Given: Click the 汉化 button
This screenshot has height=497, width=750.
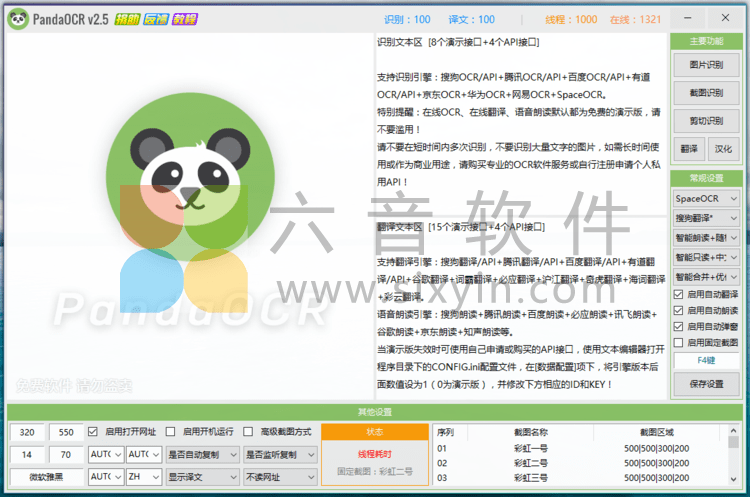Looking at the screenshot, I should click(x=723, y=149).
